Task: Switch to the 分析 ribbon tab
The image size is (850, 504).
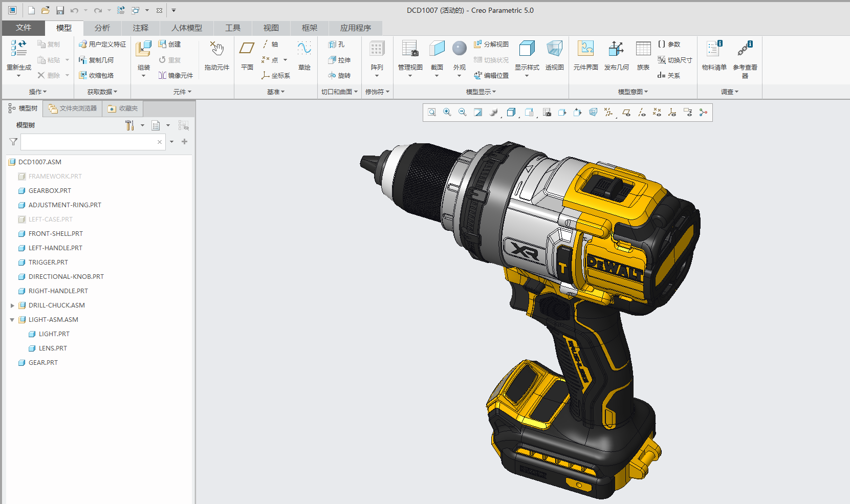Action: [102, 28]
